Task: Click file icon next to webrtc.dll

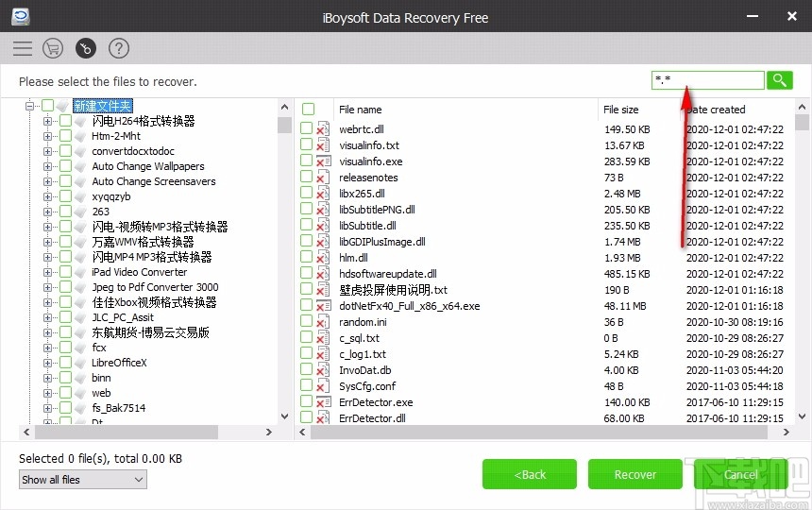Action: click(x=323, y=129)
